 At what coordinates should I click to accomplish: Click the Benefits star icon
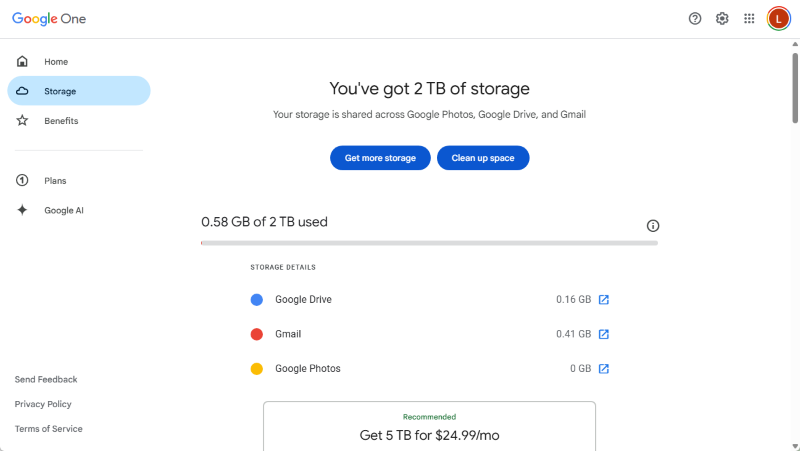[22, 120]
